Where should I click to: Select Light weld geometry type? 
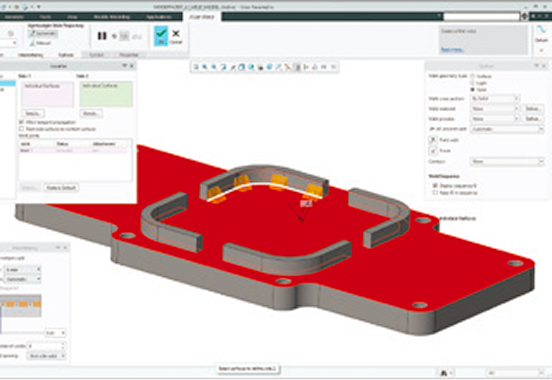click(473, 83)
